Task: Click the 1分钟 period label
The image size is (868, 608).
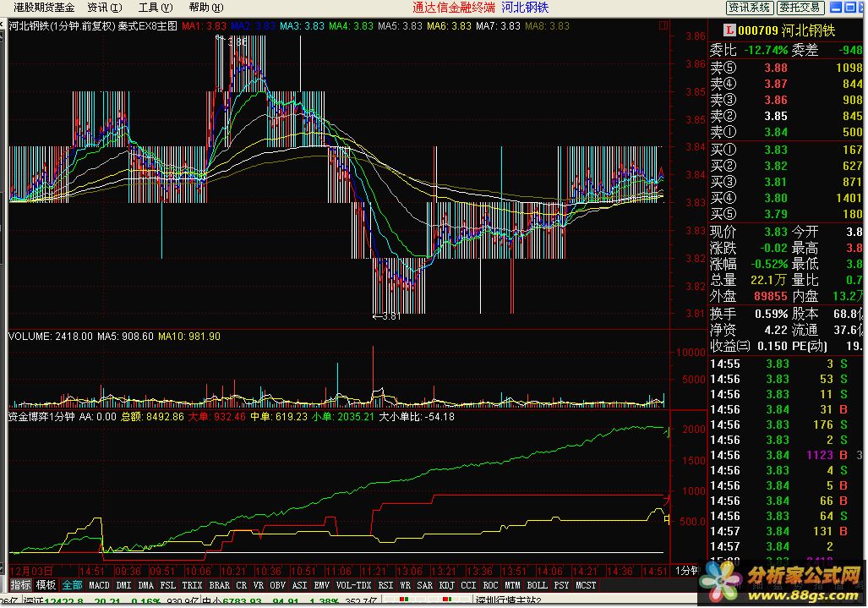Action: (686, 570)
